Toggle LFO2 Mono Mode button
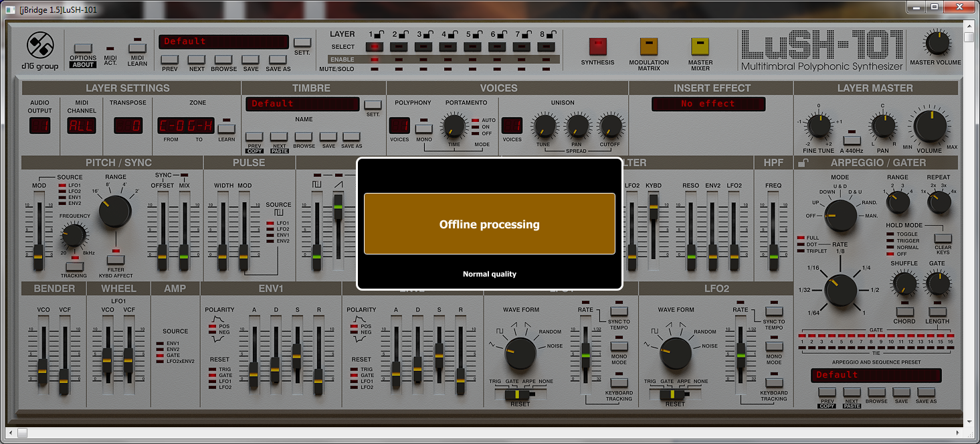 [774, 347]
